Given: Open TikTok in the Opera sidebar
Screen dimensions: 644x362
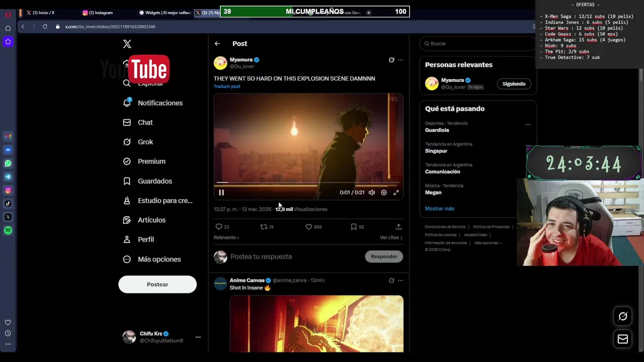Looking at the screenshot, I should pos(8,204).
